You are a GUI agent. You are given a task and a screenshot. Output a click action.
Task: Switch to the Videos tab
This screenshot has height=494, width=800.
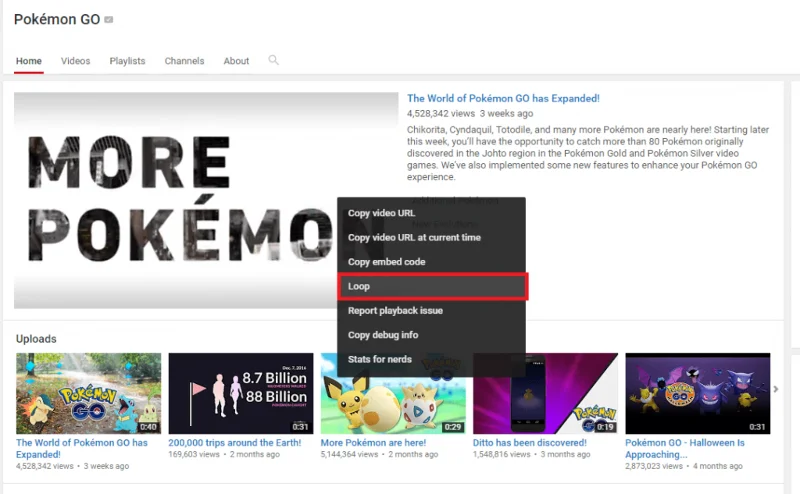tap(76, 61)
